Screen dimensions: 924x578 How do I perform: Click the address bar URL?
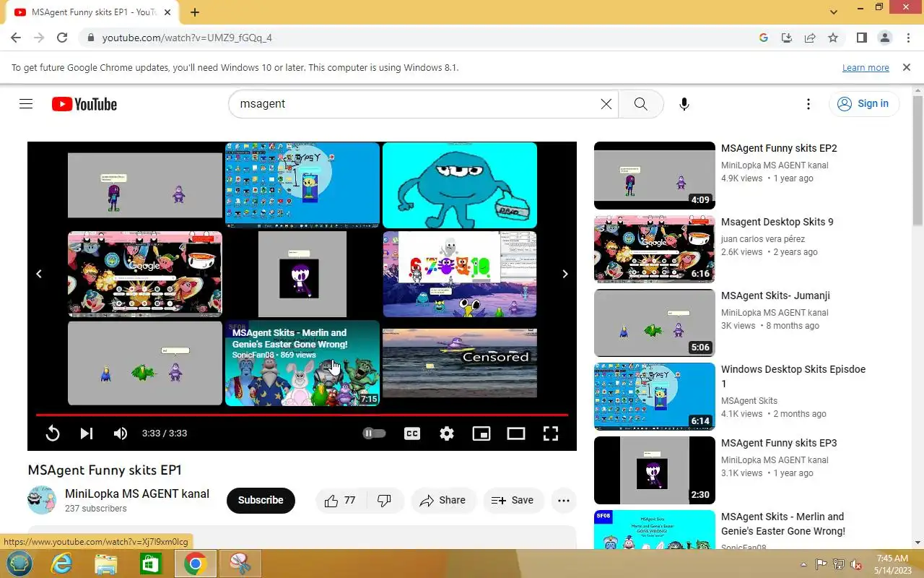pyautogui.click(x=187, y=38)
